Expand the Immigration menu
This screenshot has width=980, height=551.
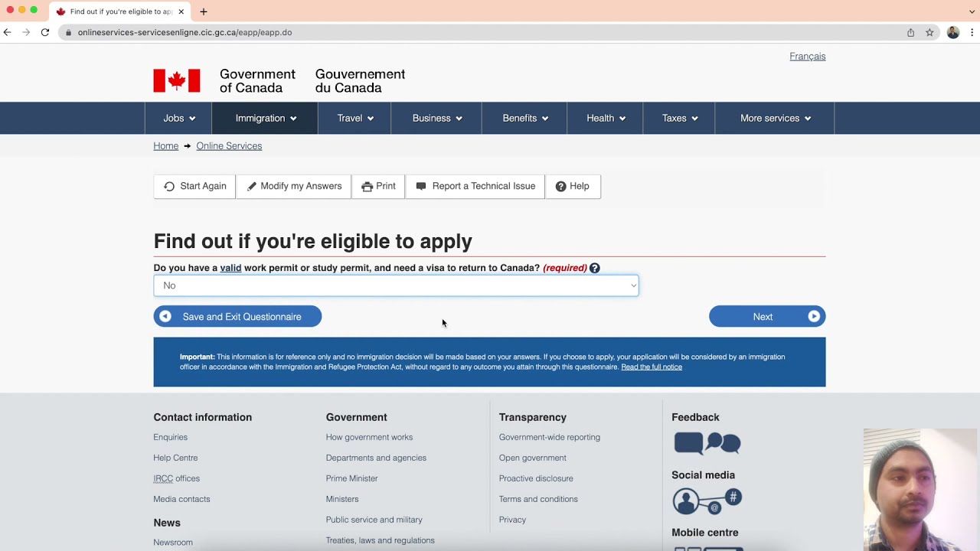[x=265, y=119]
